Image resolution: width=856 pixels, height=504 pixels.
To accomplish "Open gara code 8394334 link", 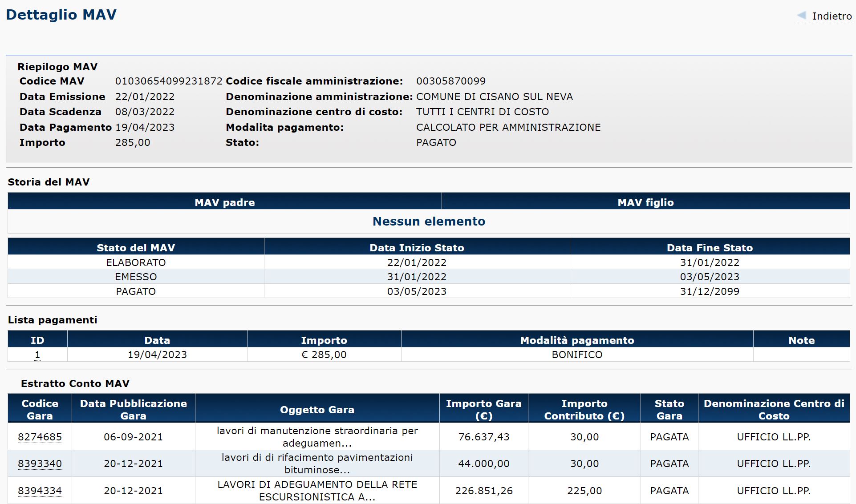I will [x=40, y=491].
